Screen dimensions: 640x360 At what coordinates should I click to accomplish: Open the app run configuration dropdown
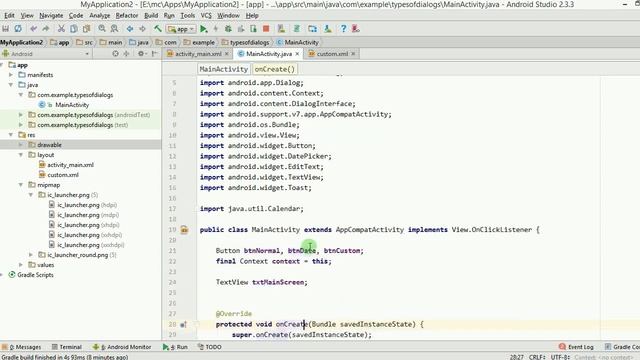[181, 29]
